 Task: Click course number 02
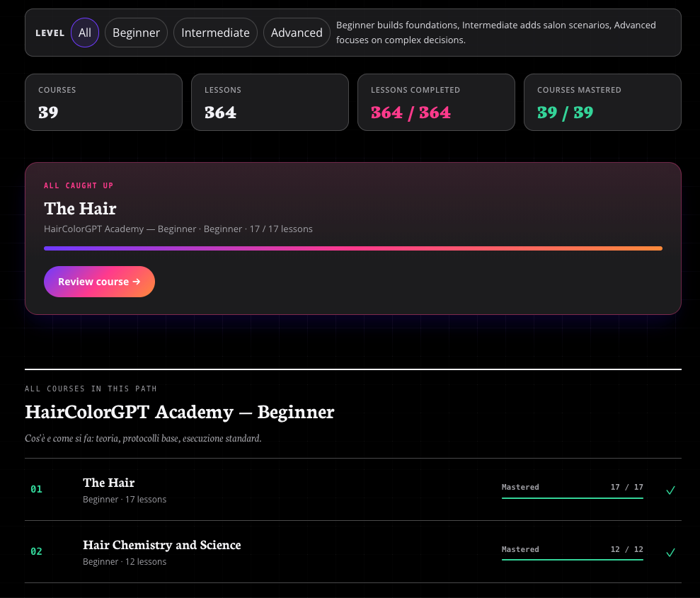(x=36, y=551)
